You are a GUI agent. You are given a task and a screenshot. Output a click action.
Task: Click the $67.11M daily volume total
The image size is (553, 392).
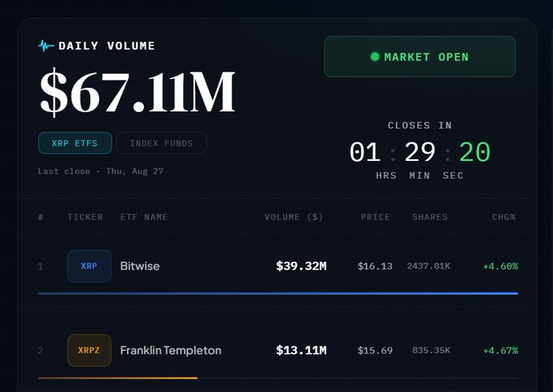click(x=137, y=92)
